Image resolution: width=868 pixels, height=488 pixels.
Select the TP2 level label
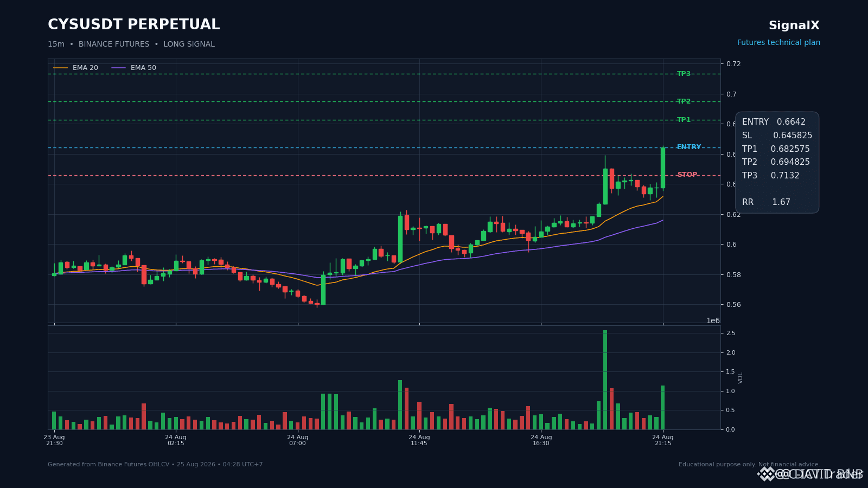[684, 101]
